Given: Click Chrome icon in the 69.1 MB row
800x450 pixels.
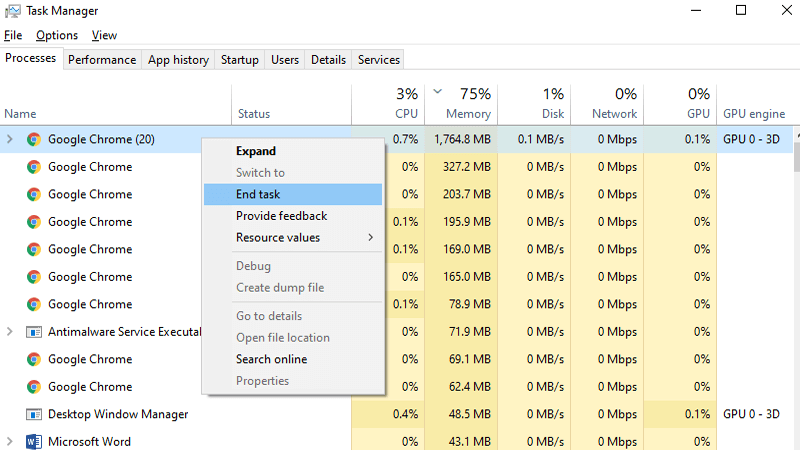Looking at the screenshot, I should (34, 359).
